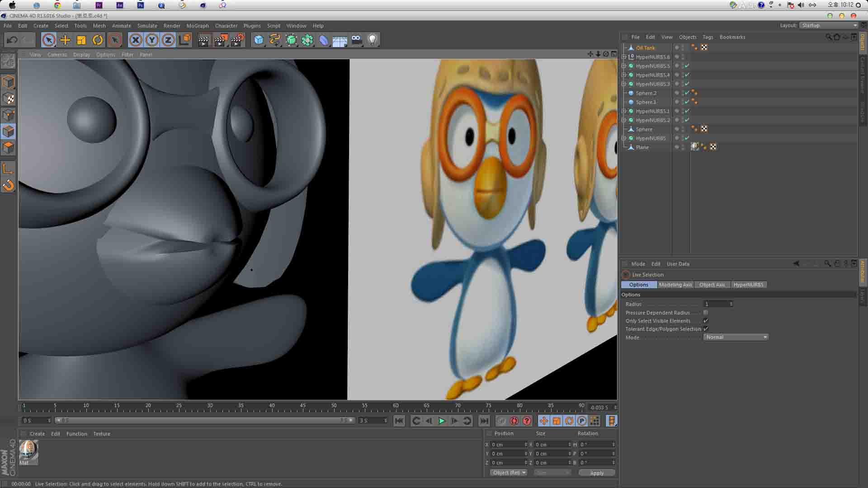Toggle the Sphere.2 enable checkmark

[687, 93]
